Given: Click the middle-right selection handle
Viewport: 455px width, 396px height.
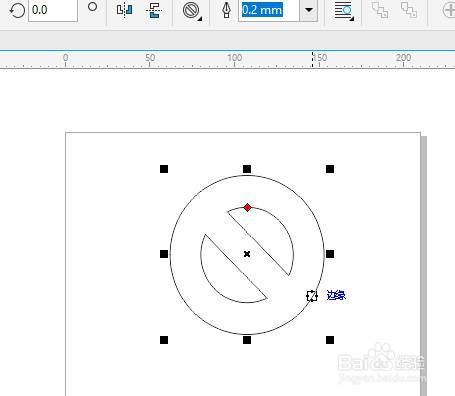Looking at the screenshot, I should pos(330,254).
